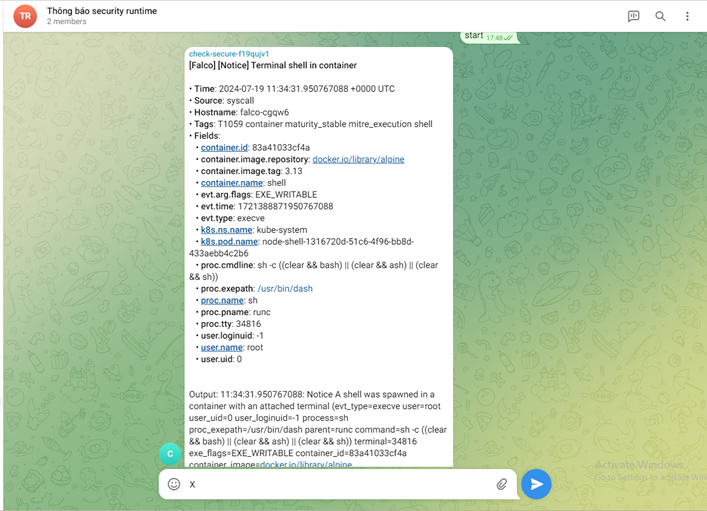707x511 pixels.
Task: Click the orange TR group avatar
Action: [26, 16]
